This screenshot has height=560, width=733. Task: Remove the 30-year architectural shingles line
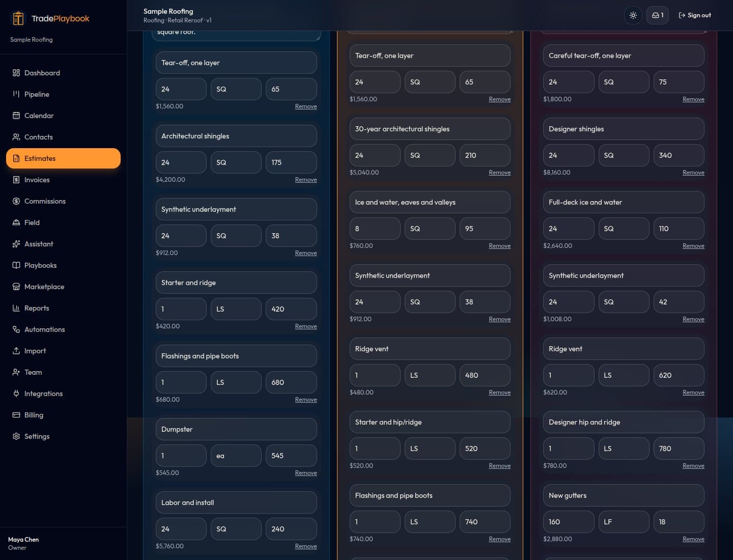point(500,173)
